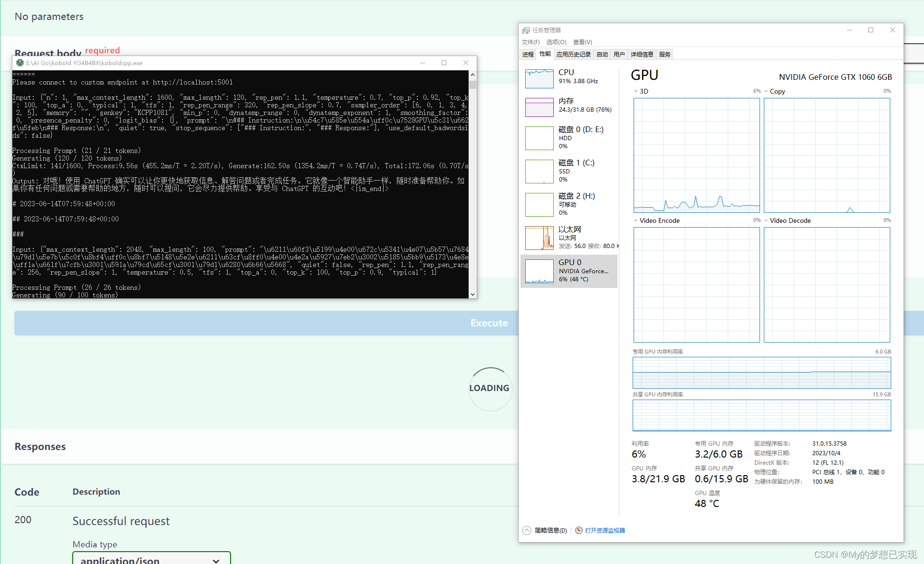Viewport: 924px width, 564px height.
Task: Close the koboldcpp console window
Action: [466, 63]
